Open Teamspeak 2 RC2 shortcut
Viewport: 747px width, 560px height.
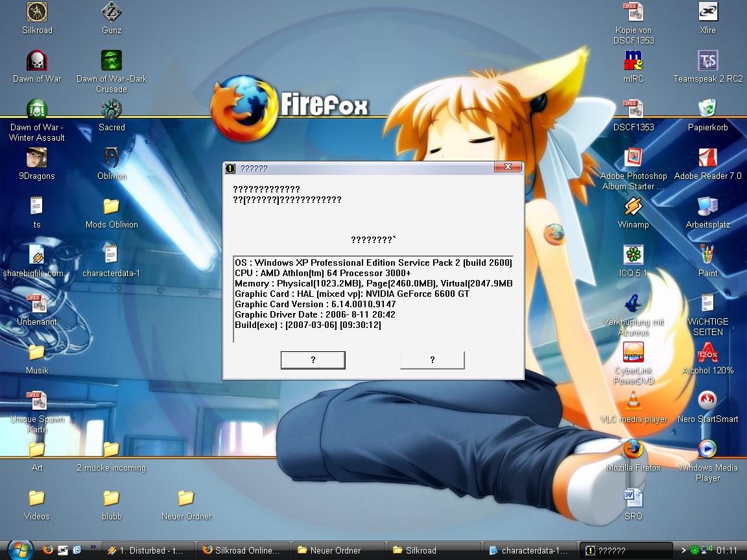click(x=707, y=61)
